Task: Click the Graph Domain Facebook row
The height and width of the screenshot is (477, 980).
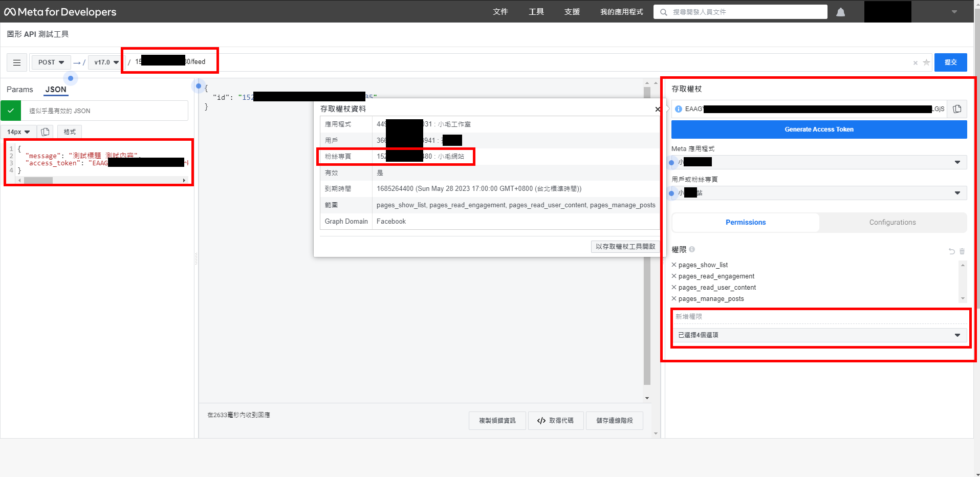Action: (x=490, y=222)
